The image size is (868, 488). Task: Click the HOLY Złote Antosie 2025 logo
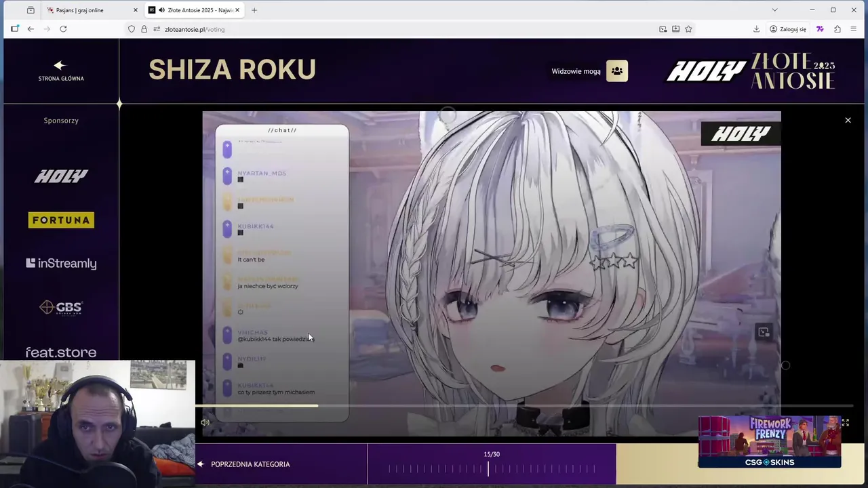point(751,70)
